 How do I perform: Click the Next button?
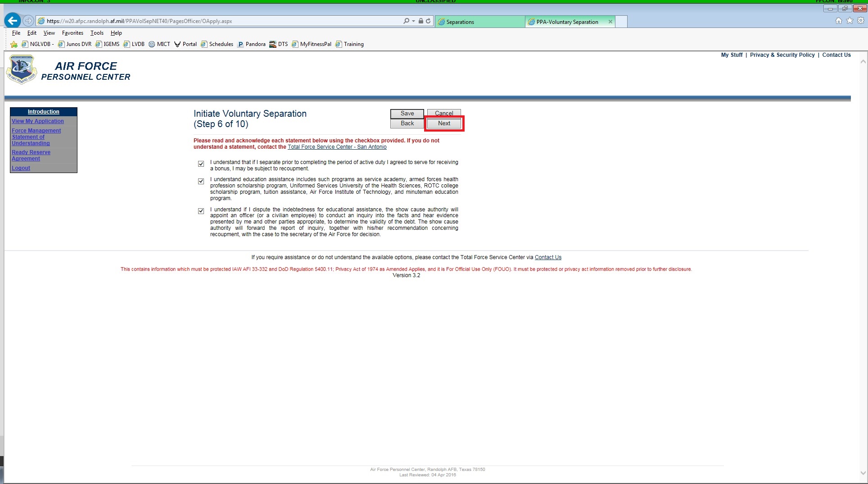click(x=444, y=123)
